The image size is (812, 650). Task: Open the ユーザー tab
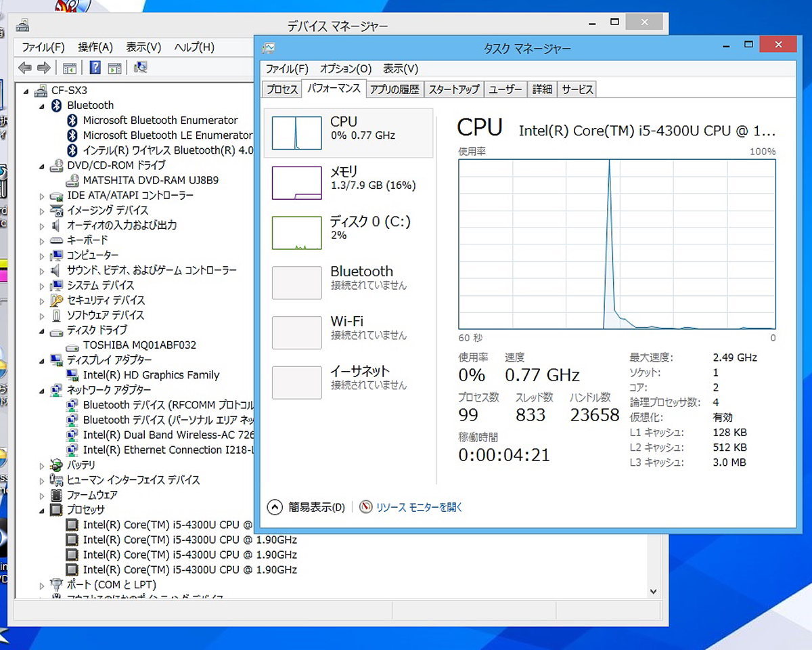click(505, 89)
